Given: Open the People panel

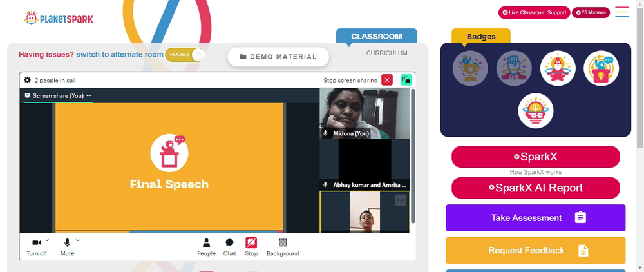Looking at the screenshot, I should (x=206, y=247).
